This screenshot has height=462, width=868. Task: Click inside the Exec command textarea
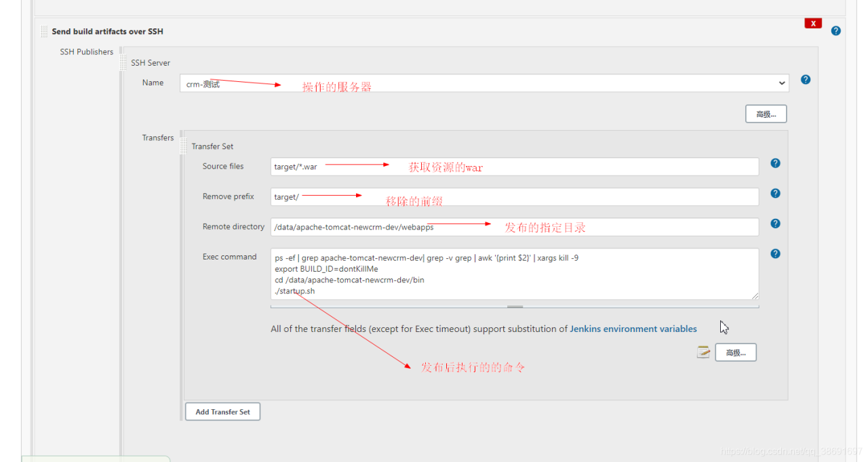click(514, 274)
